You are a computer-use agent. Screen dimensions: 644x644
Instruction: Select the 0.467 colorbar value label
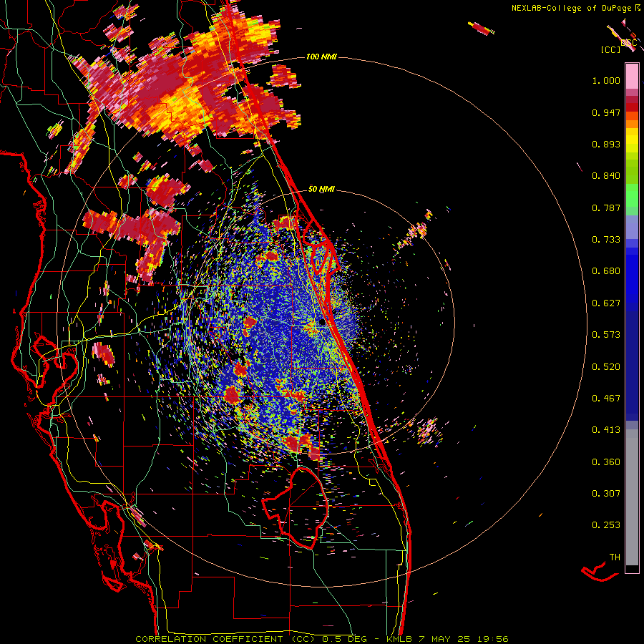pos(606,399)
